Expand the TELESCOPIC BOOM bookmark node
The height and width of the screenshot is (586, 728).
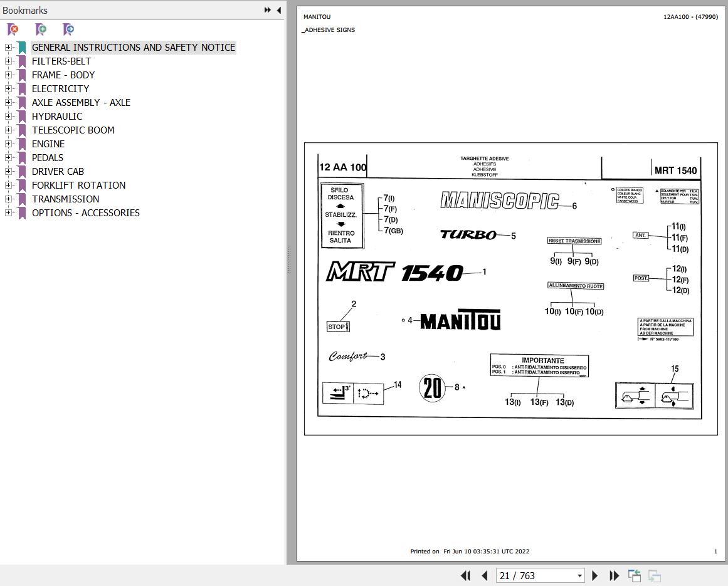8,130
